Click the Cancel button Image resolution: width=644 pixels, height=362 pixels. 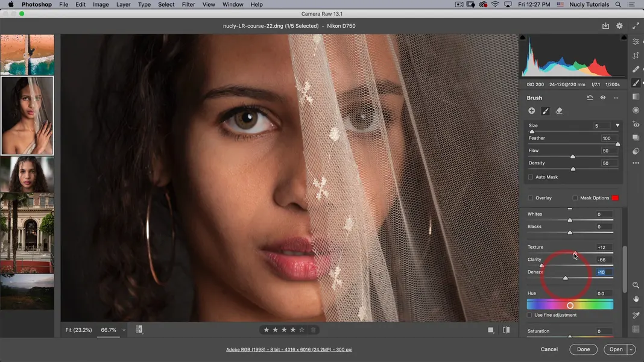[x=549, y=349]
